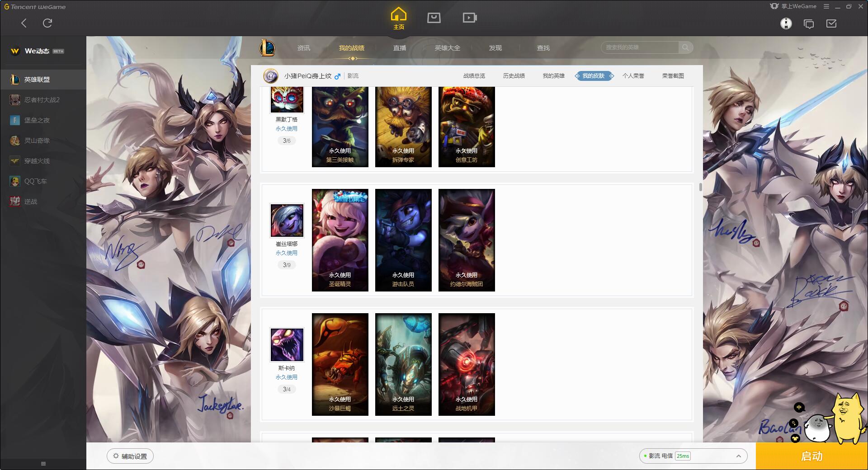
Task: Open the 英雄大全 tab
Action: [448, 48]
